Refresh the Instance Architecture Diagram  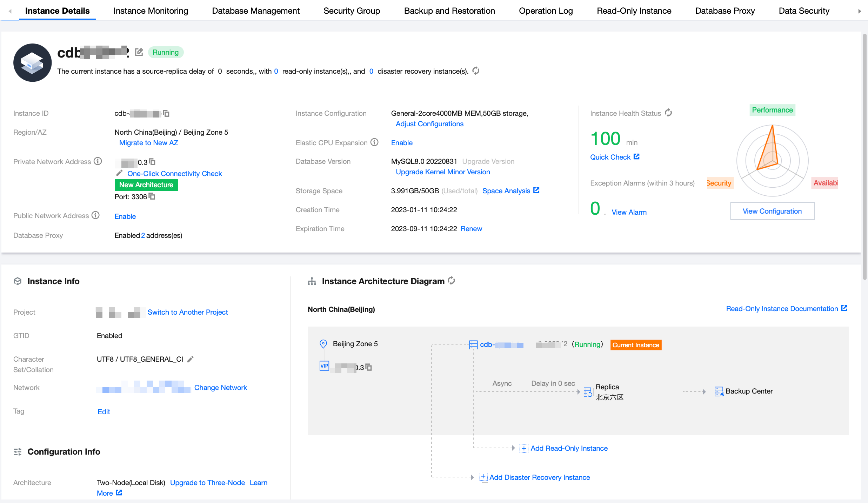click(x=452, y=281)
